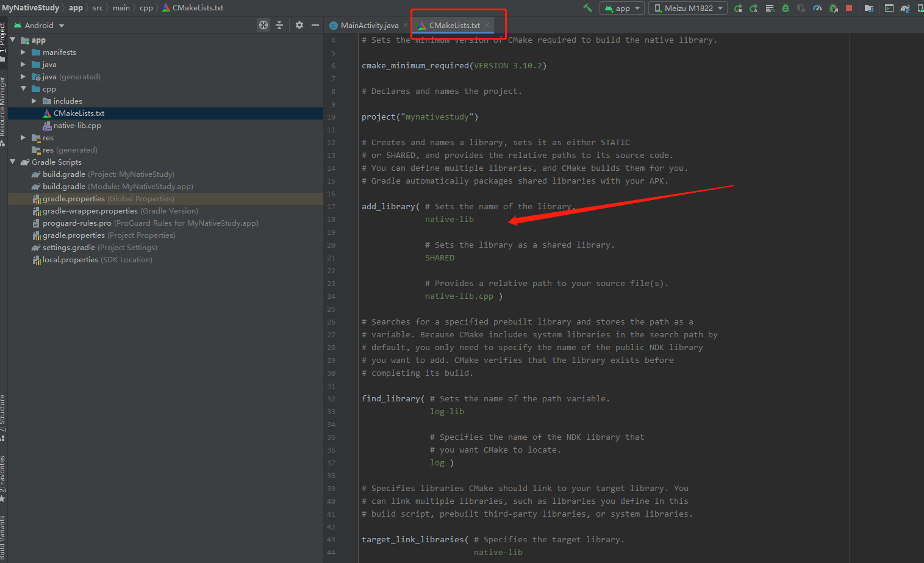Click the Apply Code Changes icon
Screen dimensions: 924x563
point(754,8)
